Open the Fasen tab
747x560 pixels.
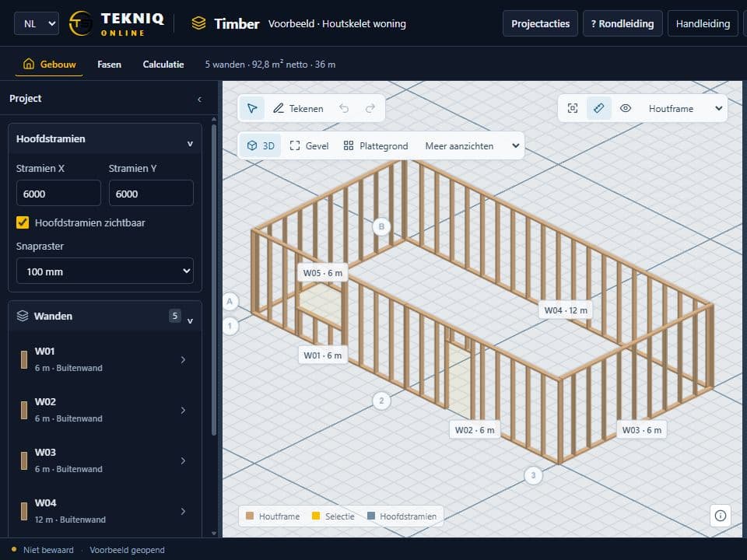point(109,65)
